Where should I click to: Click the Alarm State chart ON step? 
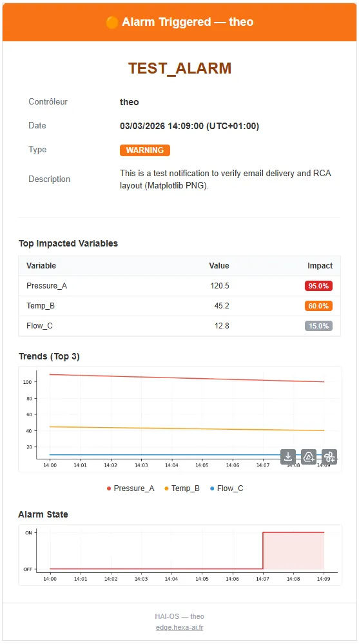coord(293,532)
